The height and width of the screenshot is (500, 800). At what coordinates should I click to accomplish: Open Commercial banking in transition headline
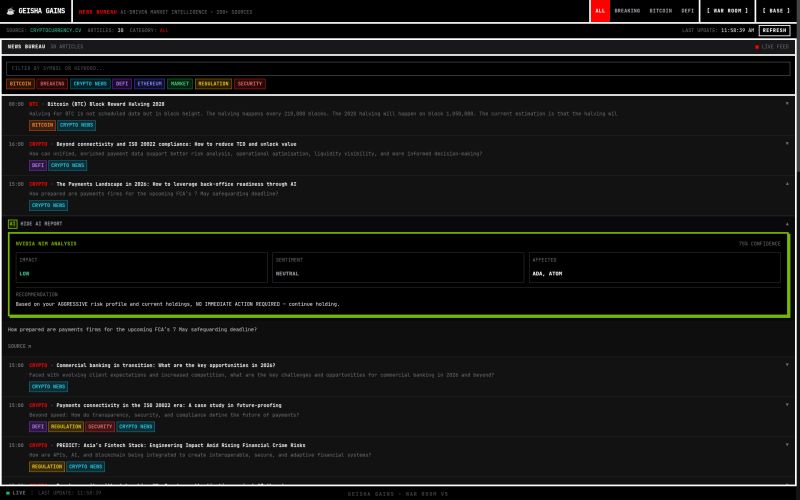(166, 365)
